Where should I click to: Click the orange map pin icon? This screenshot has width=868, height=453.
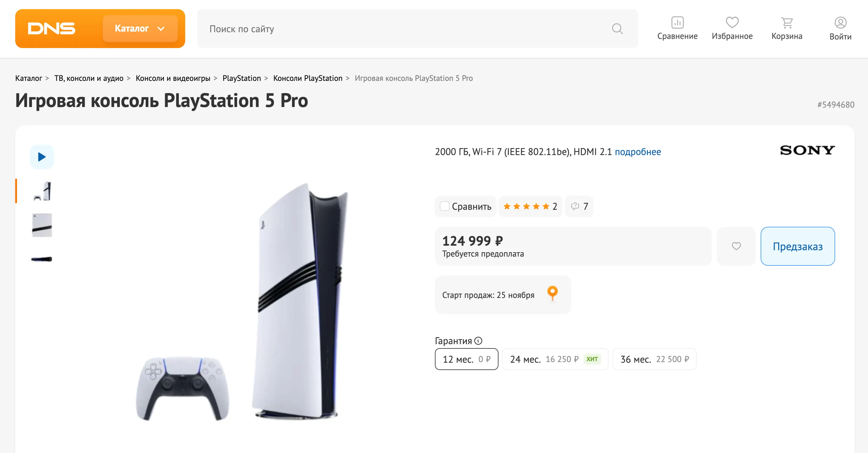552,293
